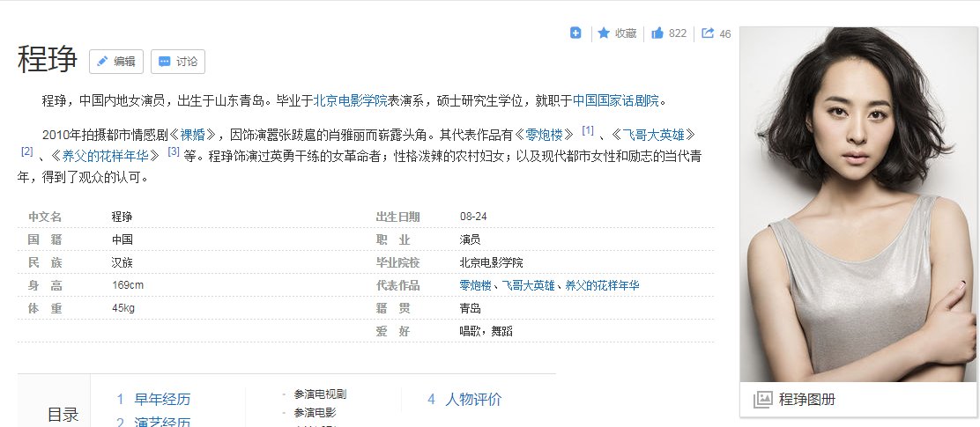Click the photo album icon below the portrait
980x427 pixels.
(762, 400)
